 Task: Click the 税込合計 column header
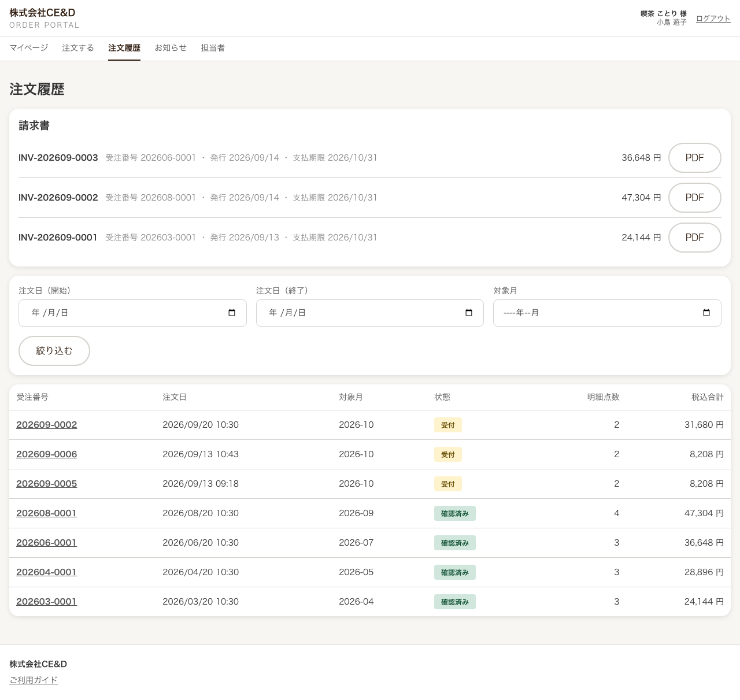click(x=708, y=397)
